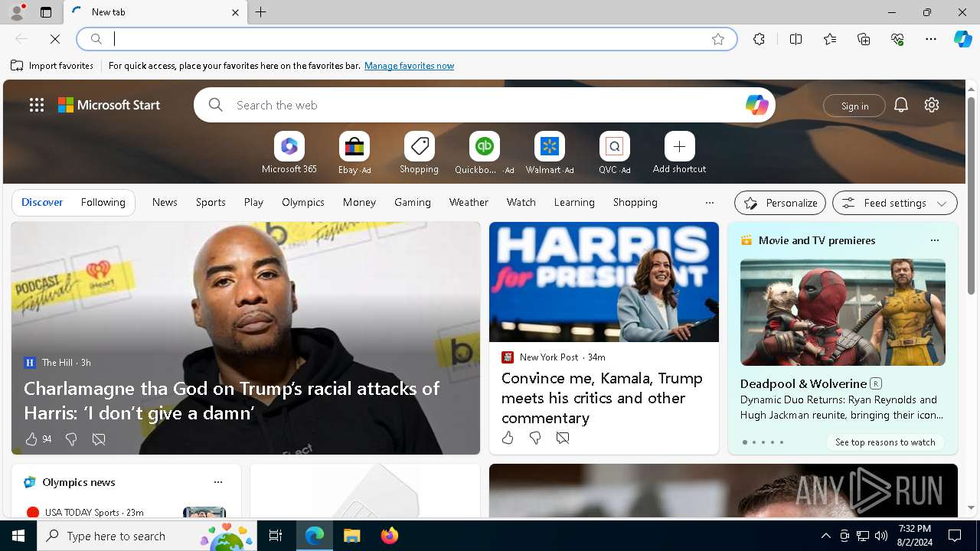Viewport: 980px width, 551px height.
Task: Open the Windows Start menu
Action: coord(18,536)
